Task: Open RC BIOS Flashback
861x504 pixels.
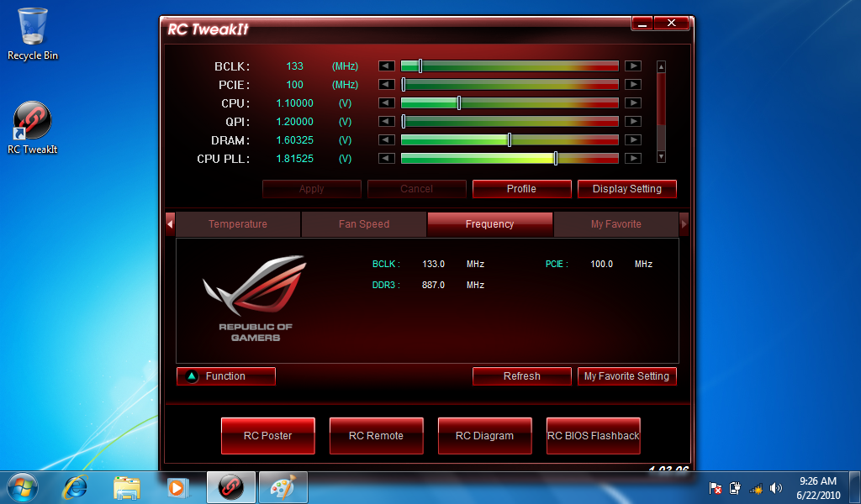Action: (x=594, y=436)
